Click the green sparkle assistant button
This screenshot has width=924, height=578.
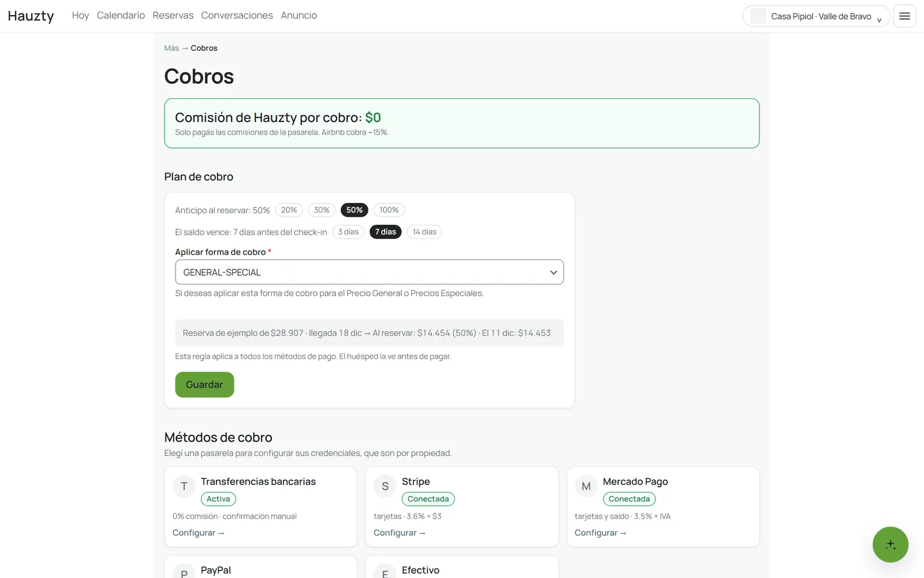click(x=890, y=544)
